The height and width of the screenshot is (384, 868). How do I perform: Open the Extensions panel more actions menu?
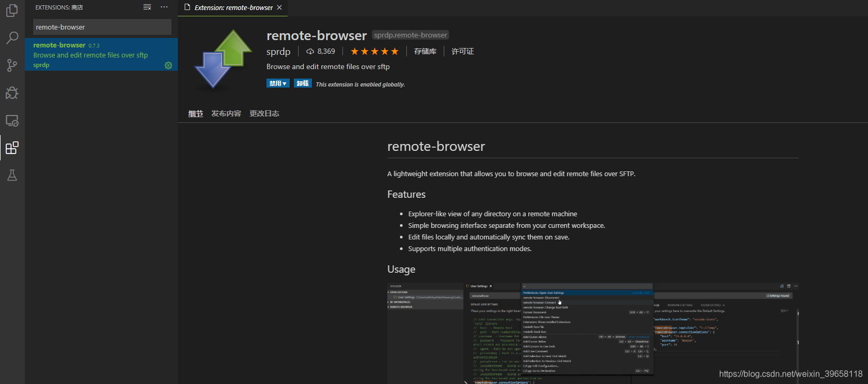coord(164,7)
